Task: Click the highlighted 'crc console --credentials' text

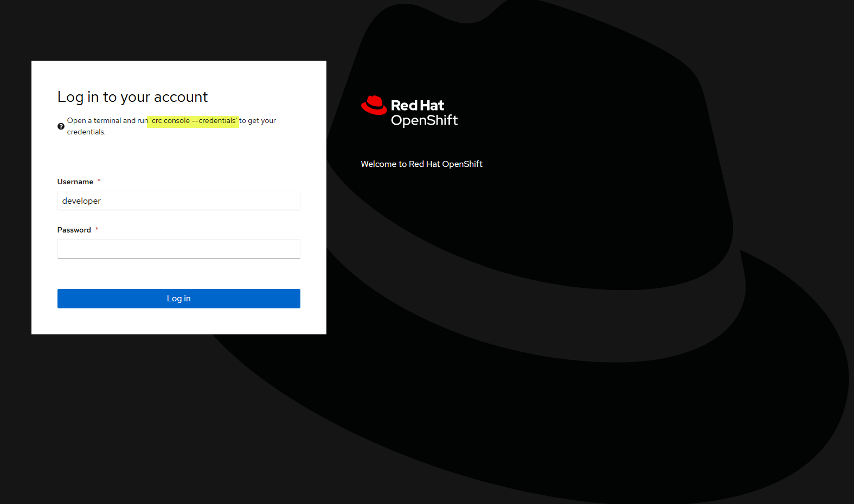Action: click(194, 121)
